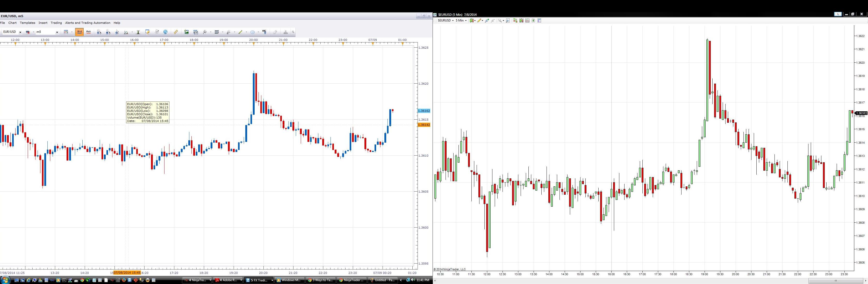Select the ABC text label tool
The height and width of the screenshot is (284, 868).
point(264,32)
